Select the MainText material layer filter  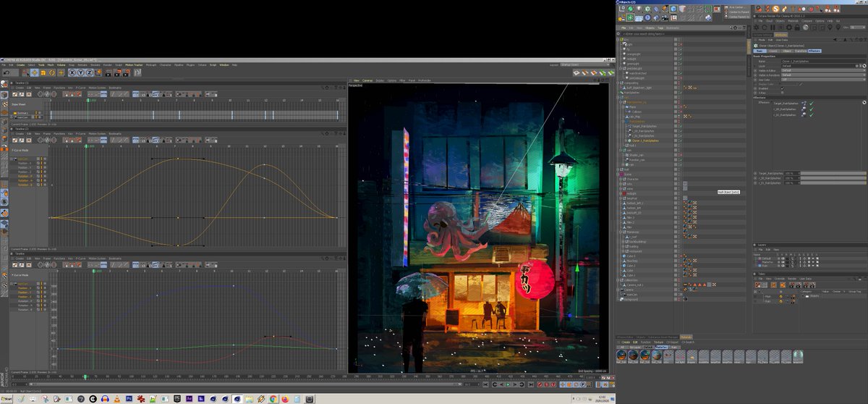[662, 348]
